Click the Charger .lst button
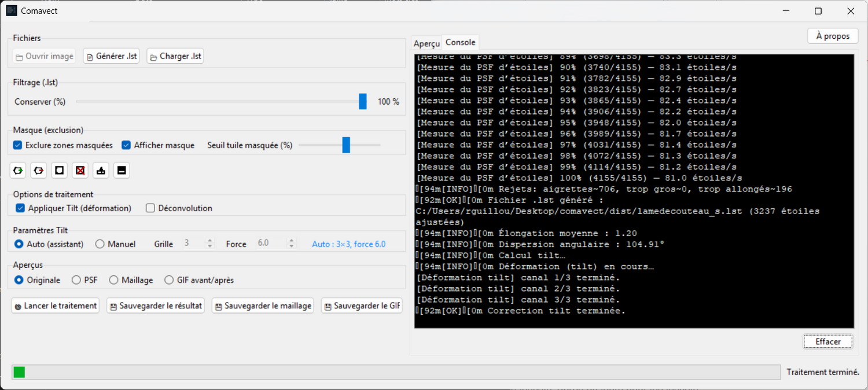868x390 pixels. (x=175, y=56)
